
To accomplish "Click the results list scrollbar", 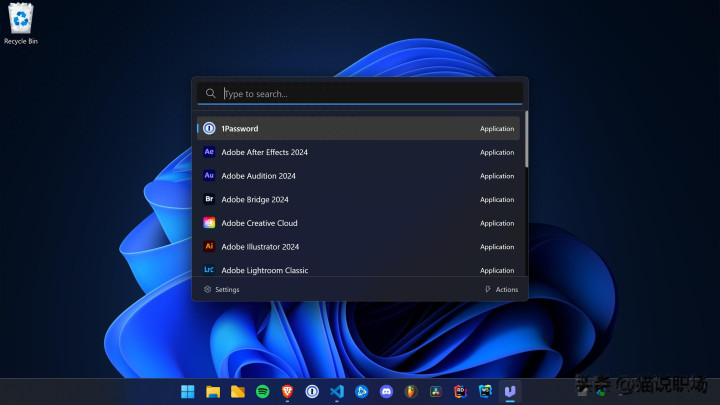I will pyautogui.click(x=526, y=140).
